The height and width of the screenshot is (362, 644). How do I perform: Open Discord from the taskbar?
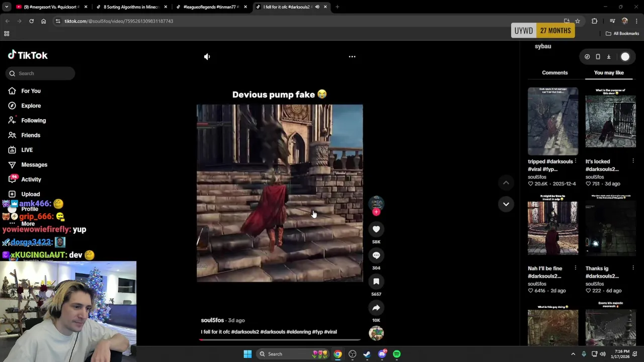pyautogui.click(x=382, y=354)
